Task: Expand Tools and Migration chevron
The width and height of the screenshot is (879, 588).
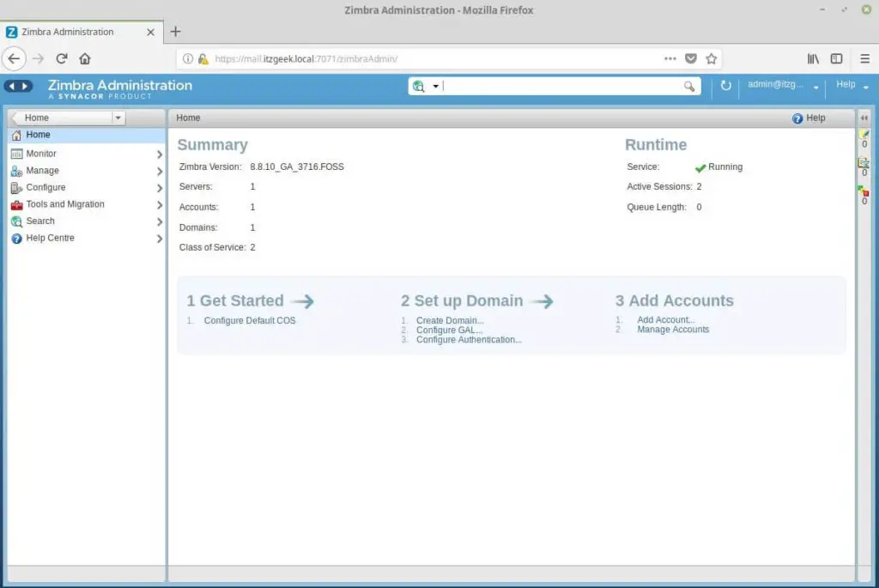Action: tap(159, 204)
